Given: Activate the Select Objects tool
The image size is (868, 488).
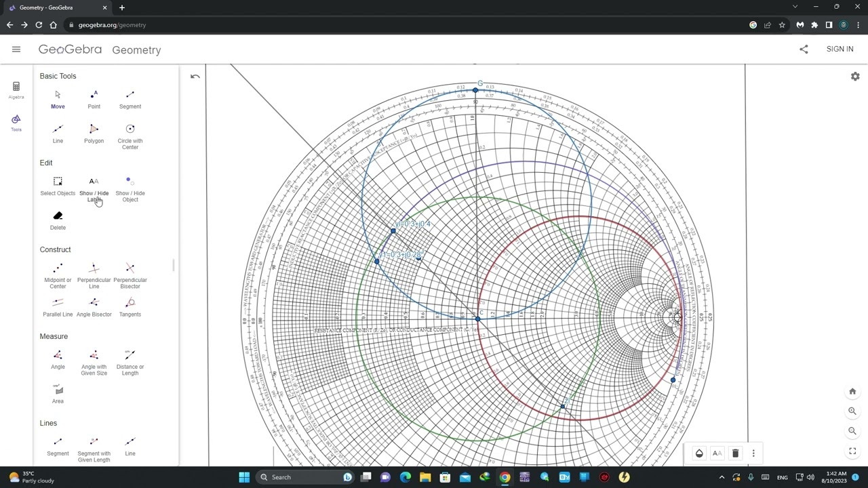Looking at the screenshot, I should 58,186.
